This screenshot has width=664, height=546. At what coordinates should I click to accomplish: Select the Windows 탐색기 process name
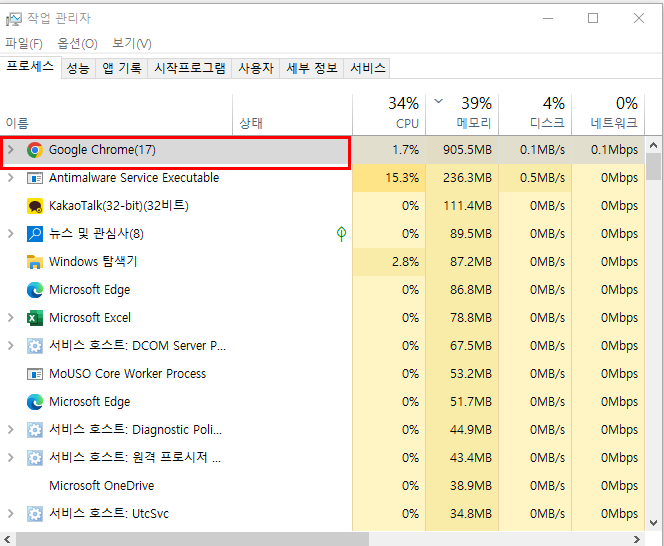[x=93, y=262]
